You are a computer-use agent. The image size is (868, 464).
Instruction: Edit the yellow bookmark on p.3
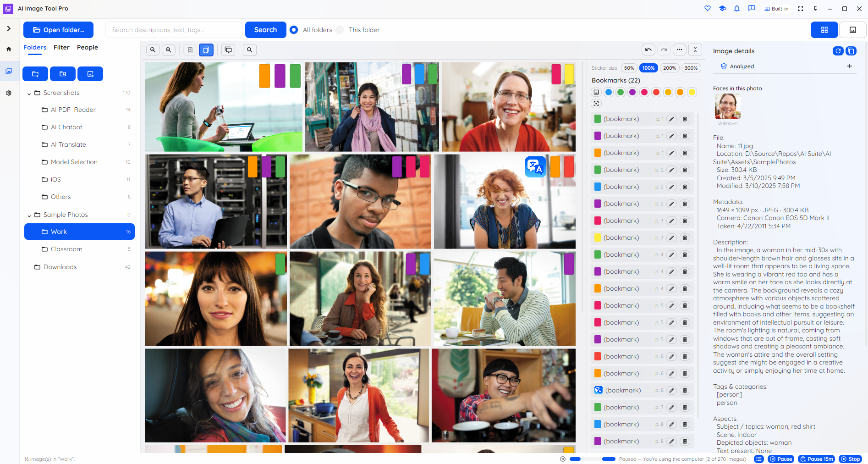point(671,238)
